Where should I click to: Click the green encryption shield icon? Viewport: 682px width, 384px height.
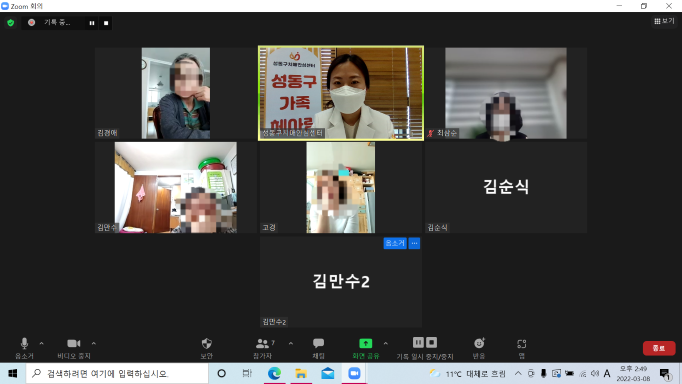11,23
